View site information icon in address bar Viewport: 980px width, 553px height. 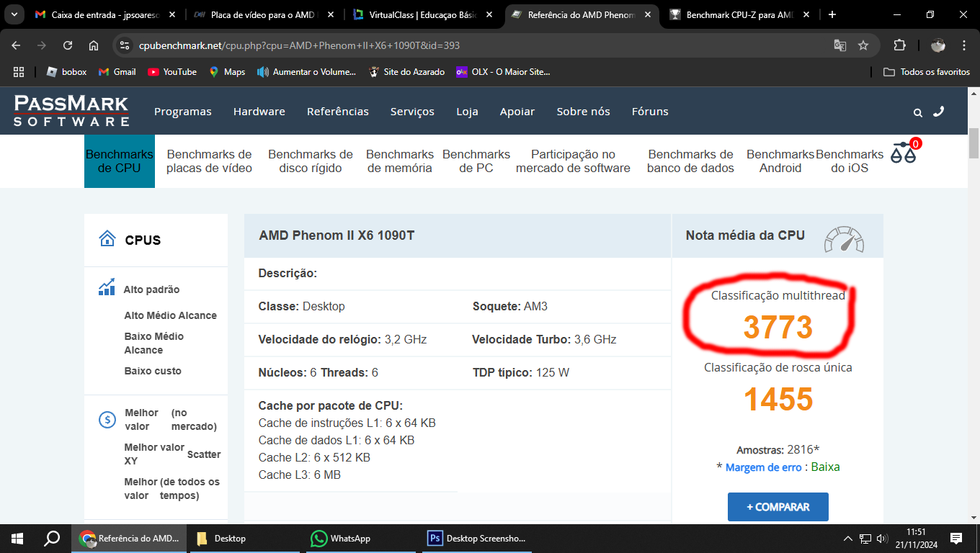(125, 45)
